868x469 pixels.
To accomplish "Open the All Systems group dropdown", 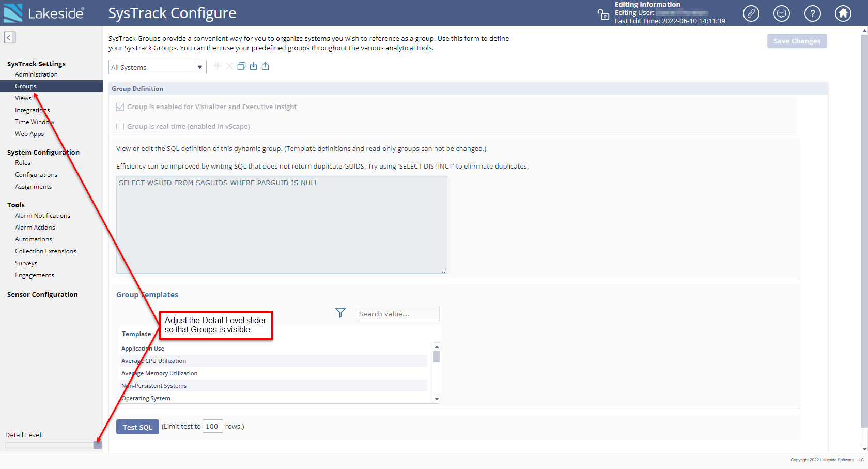I will [x=157, y=67].
